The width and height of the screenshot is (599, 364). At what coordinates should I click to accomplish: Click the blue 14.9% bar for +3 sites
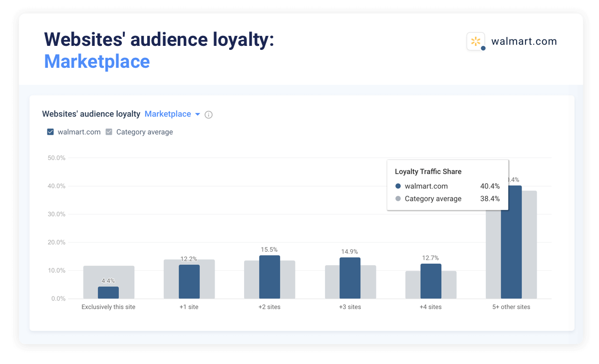[x=350, y=278]
